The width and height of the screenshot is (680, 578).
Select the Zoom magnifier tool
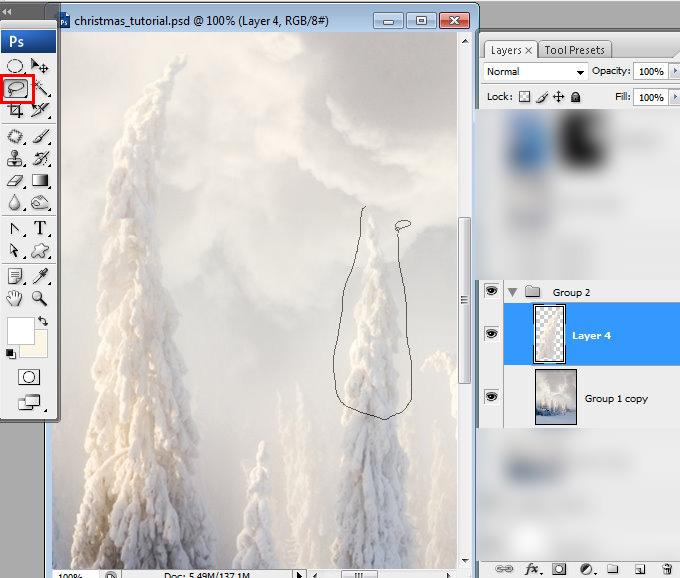coord(39,298)
